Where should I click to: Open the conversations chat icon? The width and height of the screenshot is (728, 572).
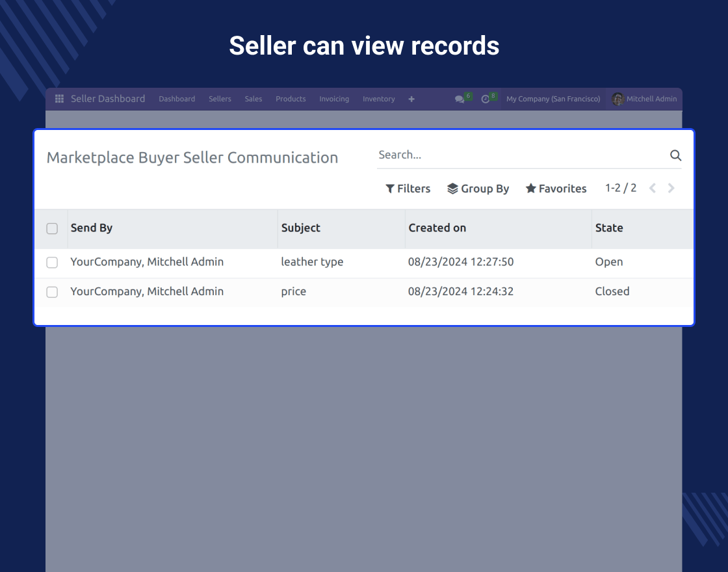[460, 99]
